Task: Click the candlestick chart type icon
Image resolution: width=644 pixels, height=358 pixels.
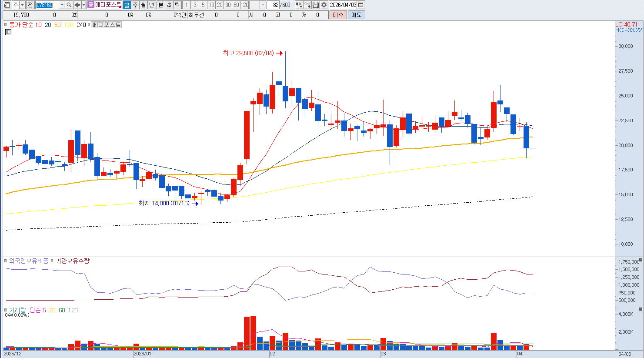Action: click(299, 5)
